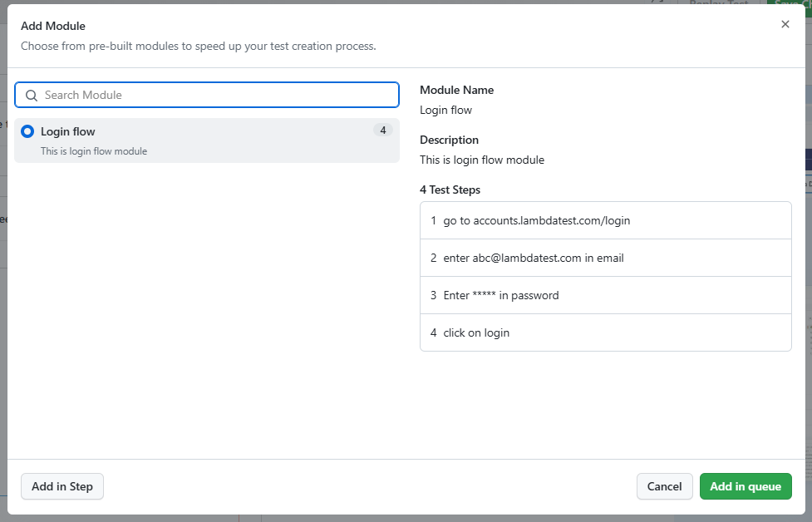The height and width of the screenshot is (522, 812).
Task: Cancel the Add Module dialog
Action: (x=664, y=486)
